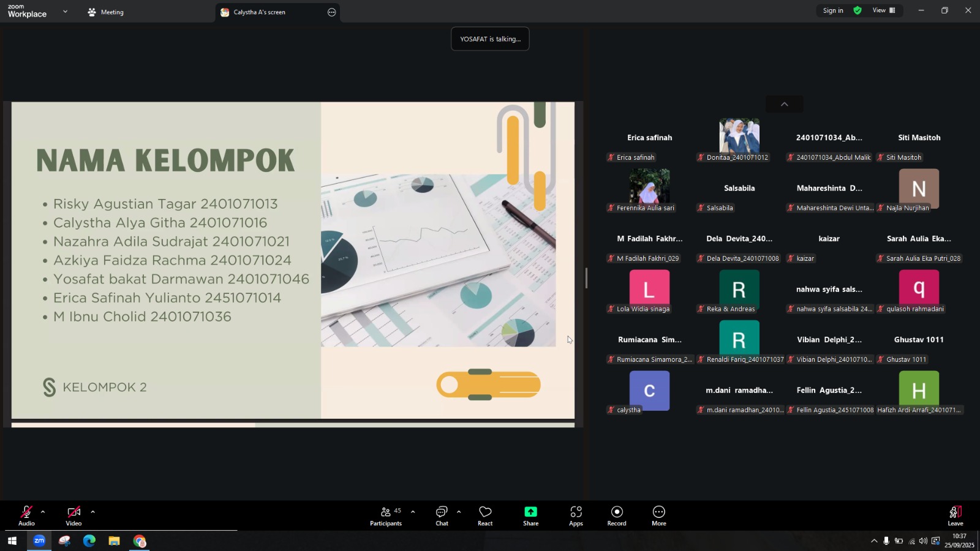Screen dimensions: 980x551
Task: Turn on camera with Video button
Action: click(73, 512)
